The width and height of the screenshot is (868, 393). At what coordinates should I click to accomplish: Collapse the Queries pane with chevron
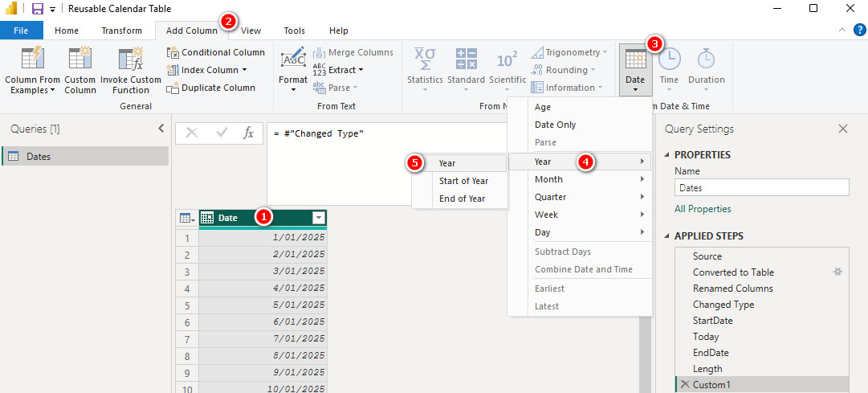pyautogui.click(x=161, y=129)
